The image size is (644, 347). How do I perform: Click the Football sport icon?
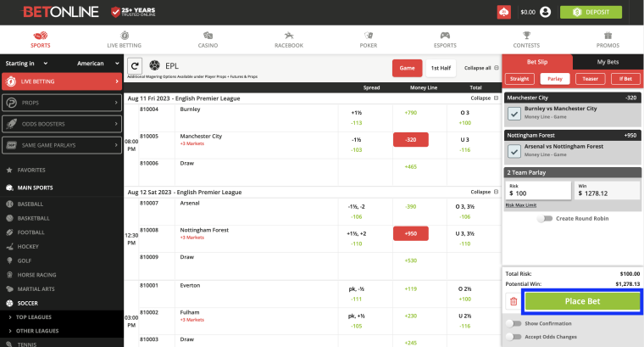click(9, 232)
